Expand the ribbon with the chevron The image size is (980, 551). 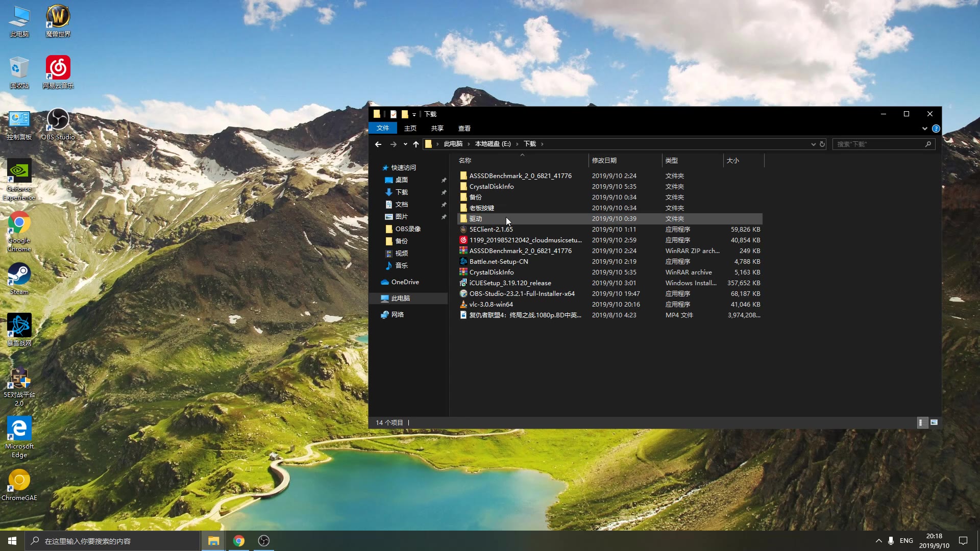click(924, 129)
